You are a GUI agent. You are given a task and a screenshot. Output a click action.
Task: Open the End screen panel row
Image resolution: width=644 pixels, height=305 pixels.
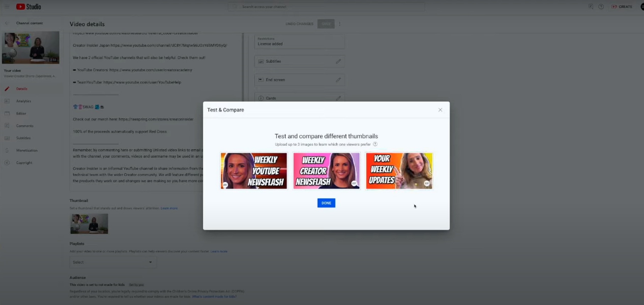[x=299, y=80]
